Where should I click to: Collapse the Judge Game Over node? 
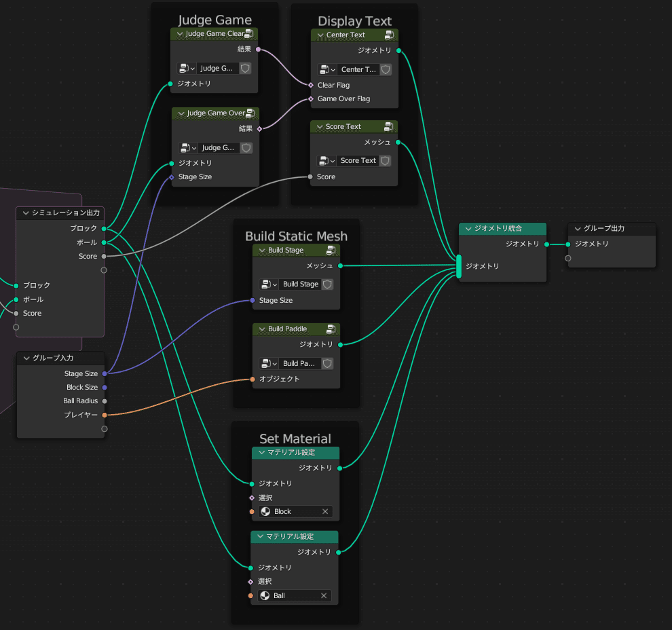(181, 113)
